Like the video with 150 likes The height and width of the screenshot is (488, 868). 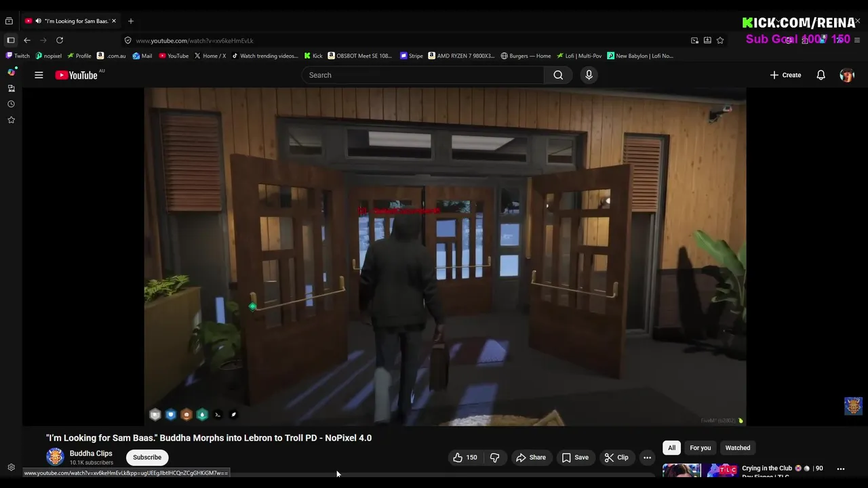click(x=465, y=457)
